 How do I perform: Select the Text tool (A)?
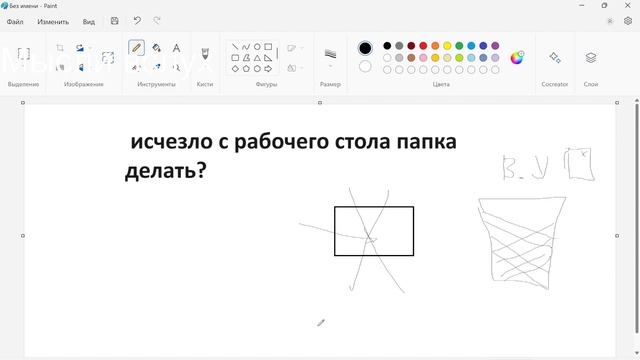coord(176,48)
